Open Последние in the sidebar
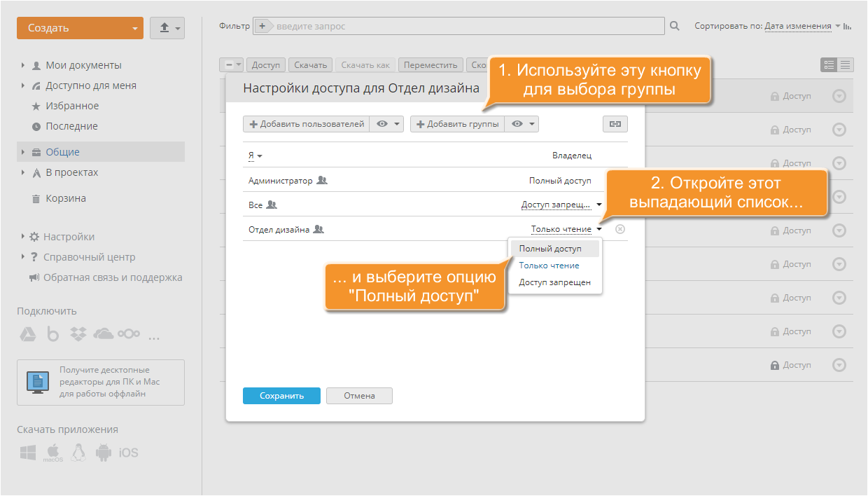Screen dimensions: 868x496 coord(71,126)
